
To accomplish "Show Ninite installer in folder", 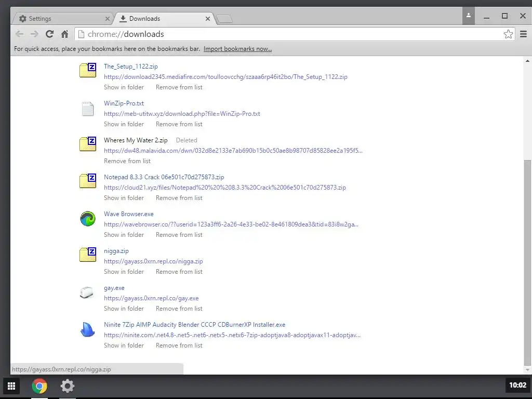I will (x=124, y=345).
